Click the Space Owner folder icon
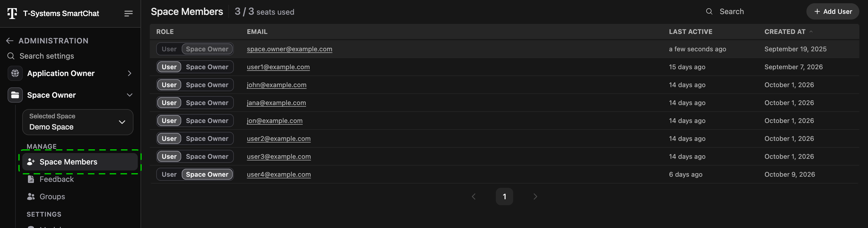Image resolution: width=868 pixels, height=228 pixels. (x=15, y=95)
